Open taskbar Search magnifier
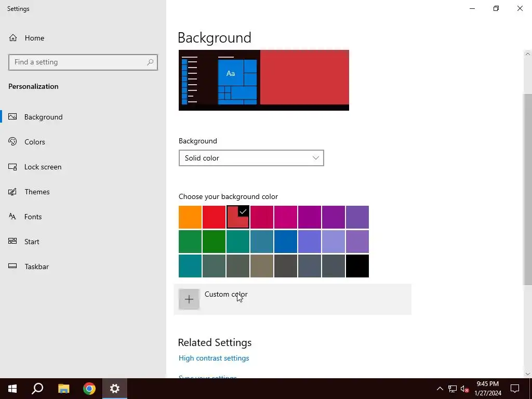The image size is (532, 399). pos(37,389)
